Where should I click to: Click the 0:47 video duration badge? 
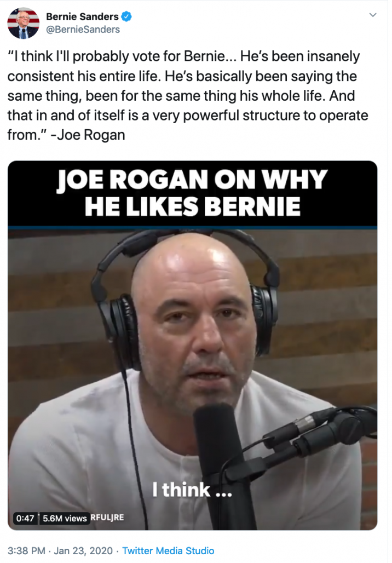click(25, 518)
